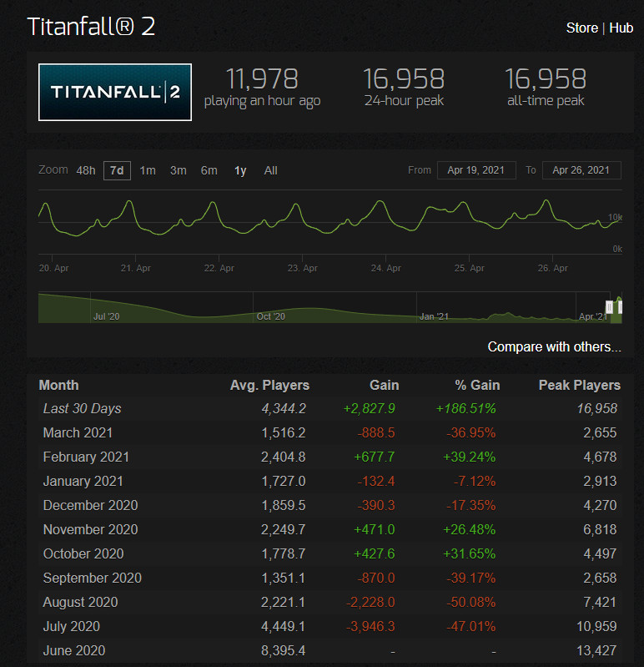Select the February 2021 row label
Screen dimensions: 644x667
click(86, 457)
